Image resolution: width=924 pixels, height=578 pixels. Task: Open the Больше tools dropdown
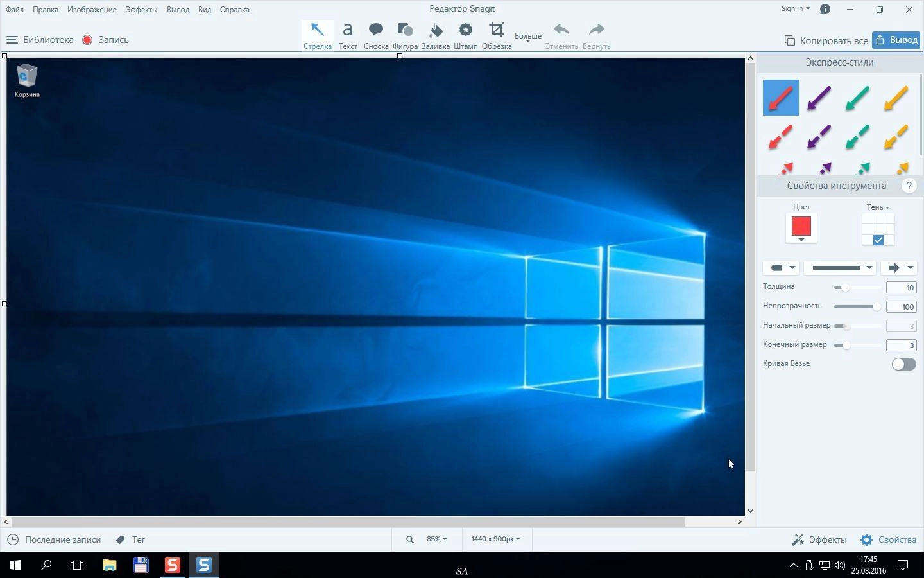(528, 37)
